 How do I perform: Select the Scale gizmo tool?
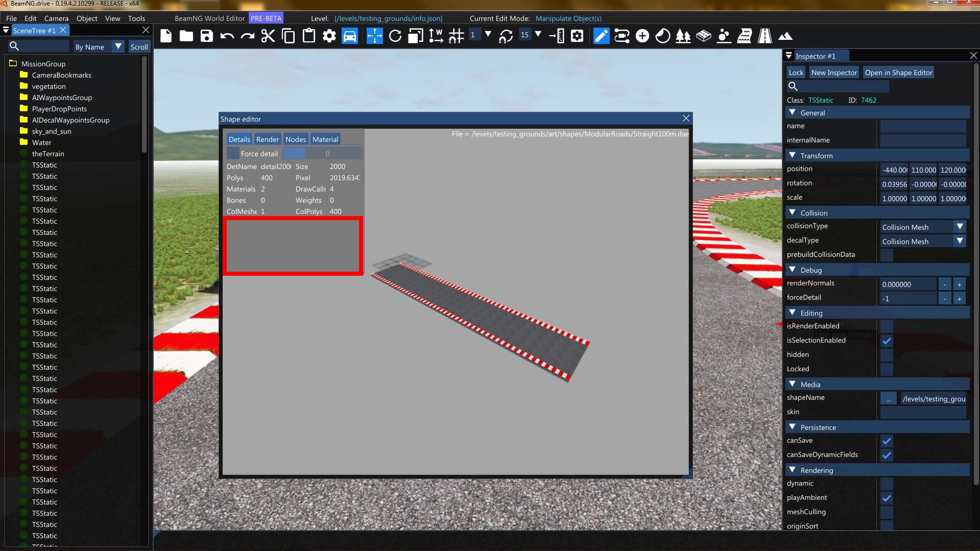click(416, 36)
